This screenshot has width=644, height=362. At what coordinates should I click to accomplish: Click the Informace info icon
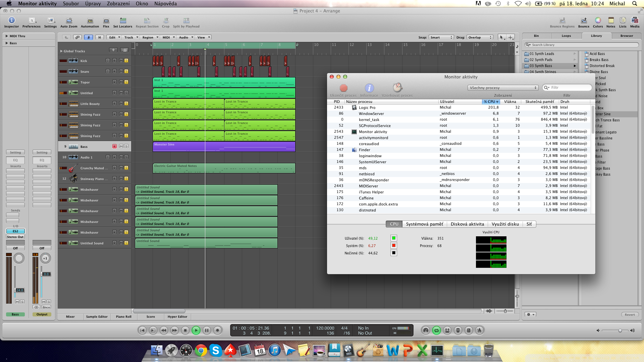[369, 88]
